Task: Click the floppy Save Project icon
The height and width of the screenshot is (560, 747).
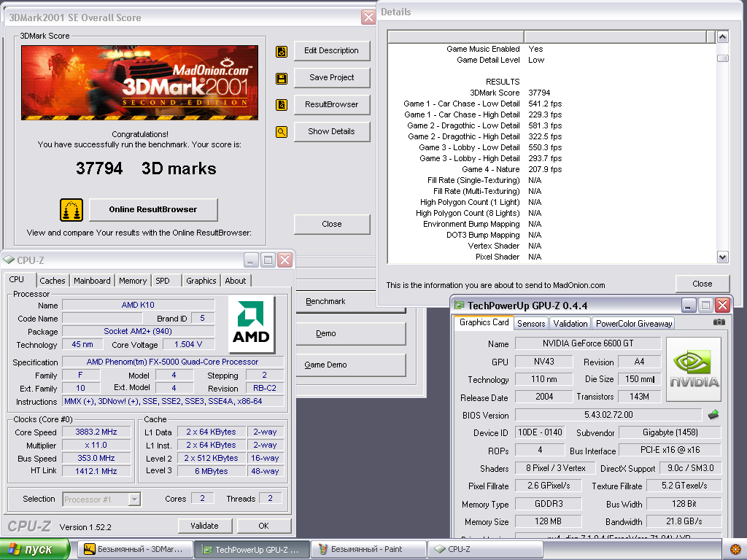Action: coord(282,79)
